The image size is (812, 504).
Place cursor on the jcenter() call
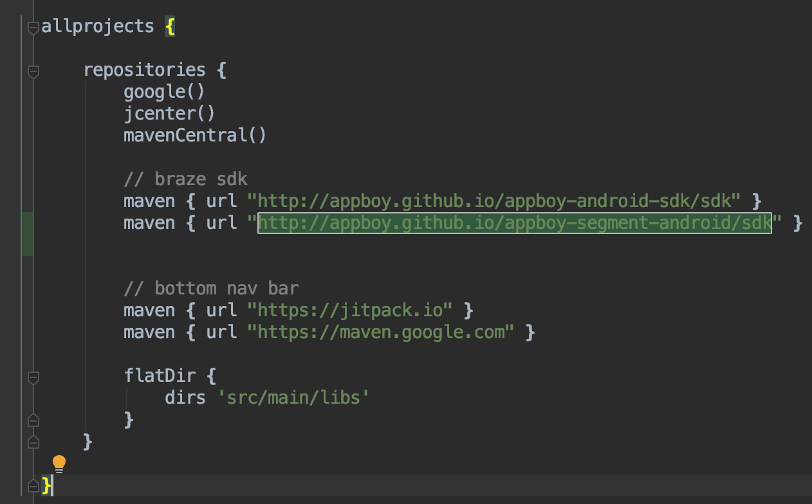click(168, 113)
